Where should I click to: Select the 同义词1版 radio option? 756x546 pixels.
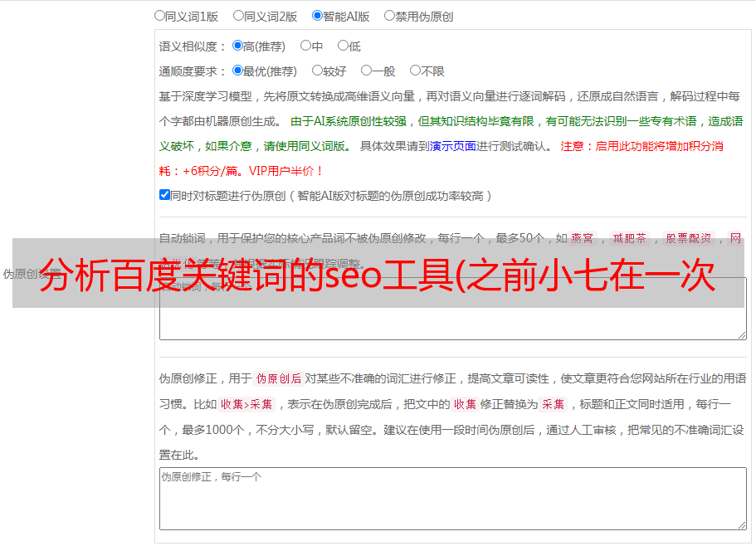(159, 16)
